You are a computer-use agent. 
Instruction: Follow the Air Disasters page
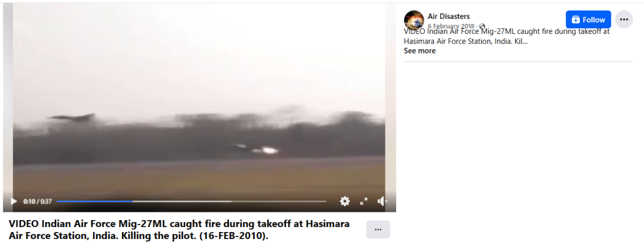click(x=588, y=19)
